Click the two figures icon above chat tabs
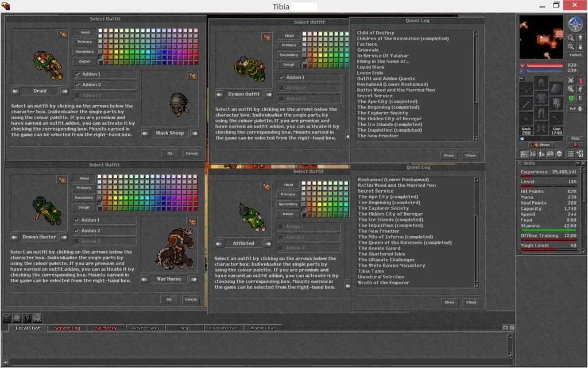Screen dimensions: 588x368 27,318
